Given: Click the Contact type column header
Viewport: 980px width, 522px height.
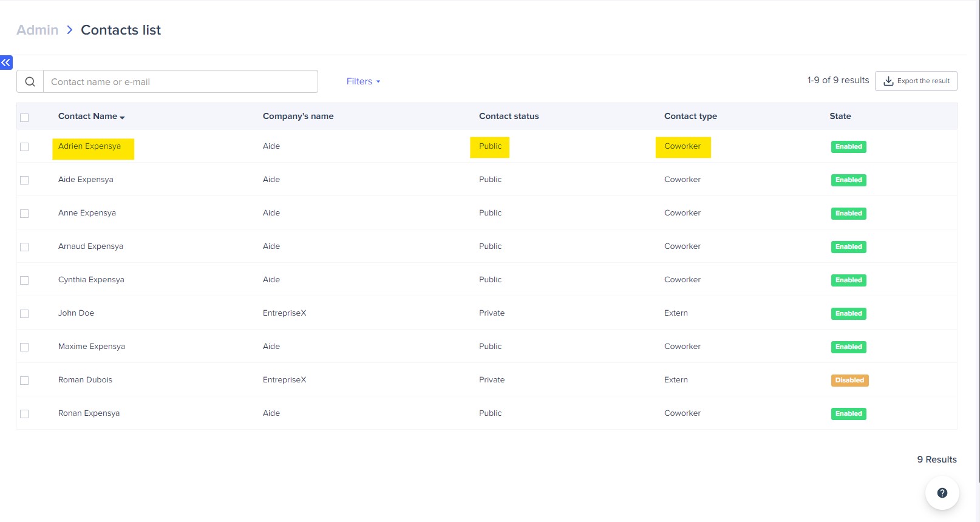Looking at the screenshot, I should click(x=690, y=117).
